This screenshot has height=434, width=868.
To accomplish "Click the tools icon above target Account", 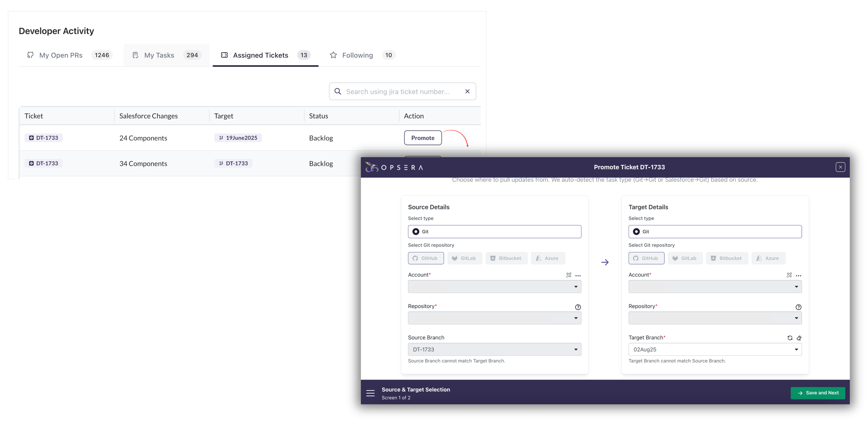I will (x=789, y=275).
